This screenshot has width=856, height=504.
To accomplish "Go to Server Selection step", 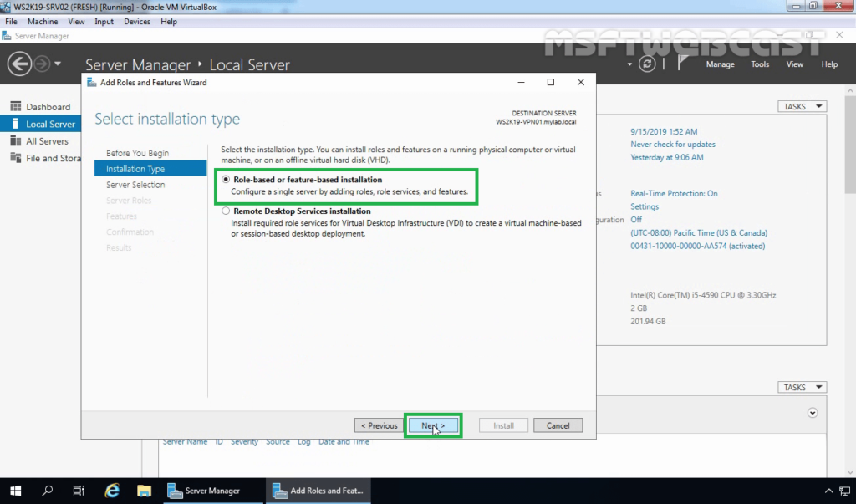I will [x=135, y=185].
